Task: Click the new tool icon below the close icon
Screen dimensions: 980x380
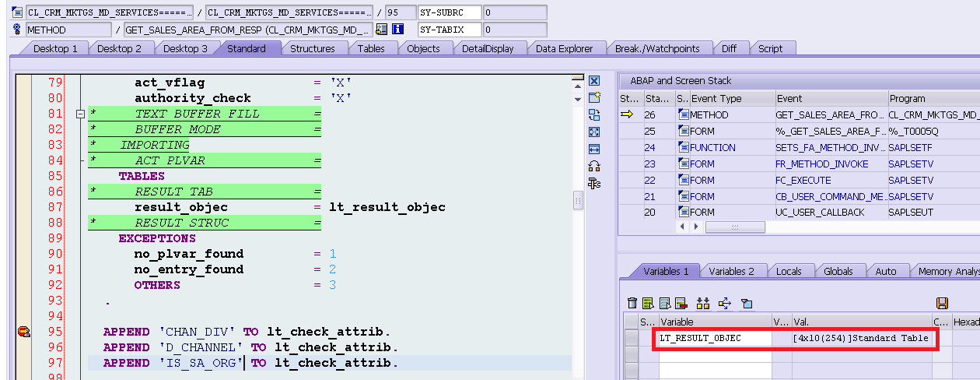Action: tap(594, 97)
